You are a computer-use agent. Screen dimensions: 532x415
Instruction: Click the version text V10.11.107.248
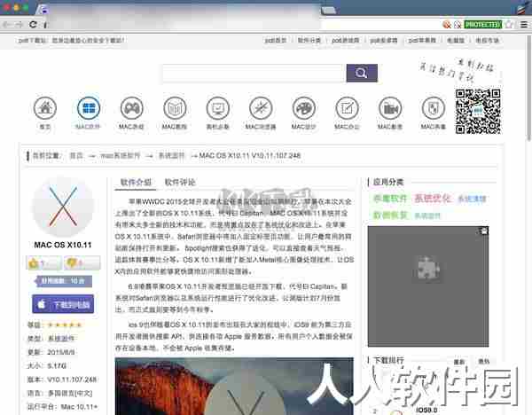click(x=72, y=380)
